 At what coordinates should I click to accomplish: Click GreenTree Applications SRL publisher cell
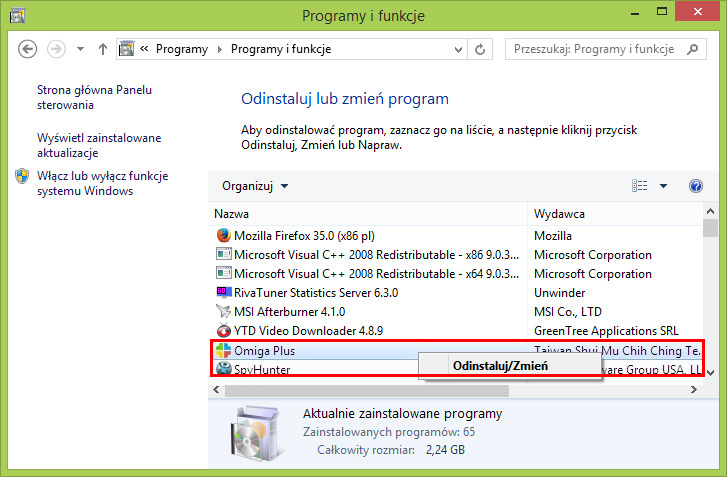tap(606, 331)
